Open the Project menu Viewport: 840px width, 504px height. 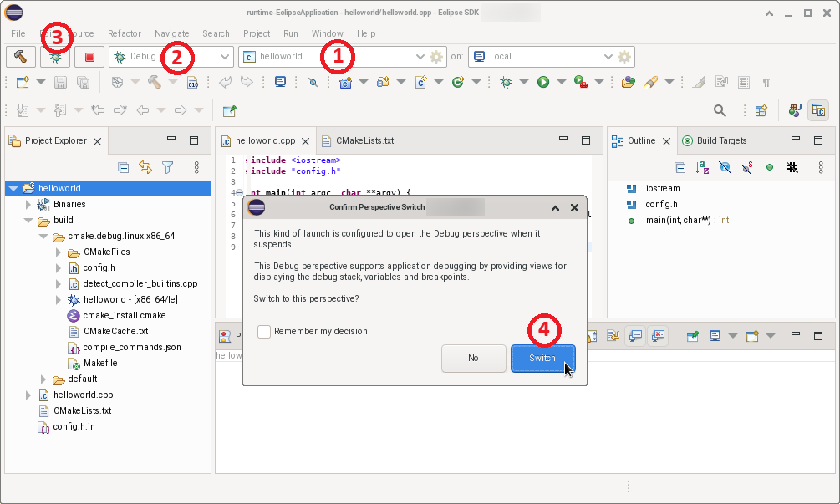[257, 33]
